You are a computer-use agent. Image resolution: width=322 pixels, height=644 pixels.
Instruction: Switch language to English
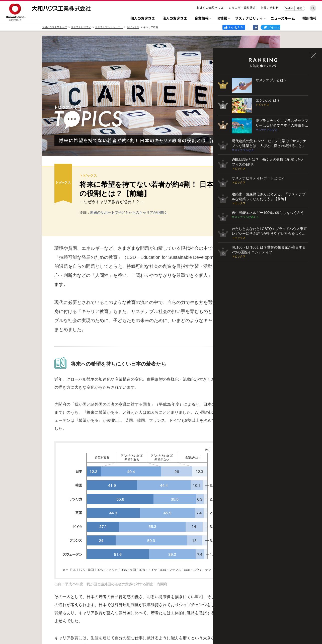pos(289,8)
